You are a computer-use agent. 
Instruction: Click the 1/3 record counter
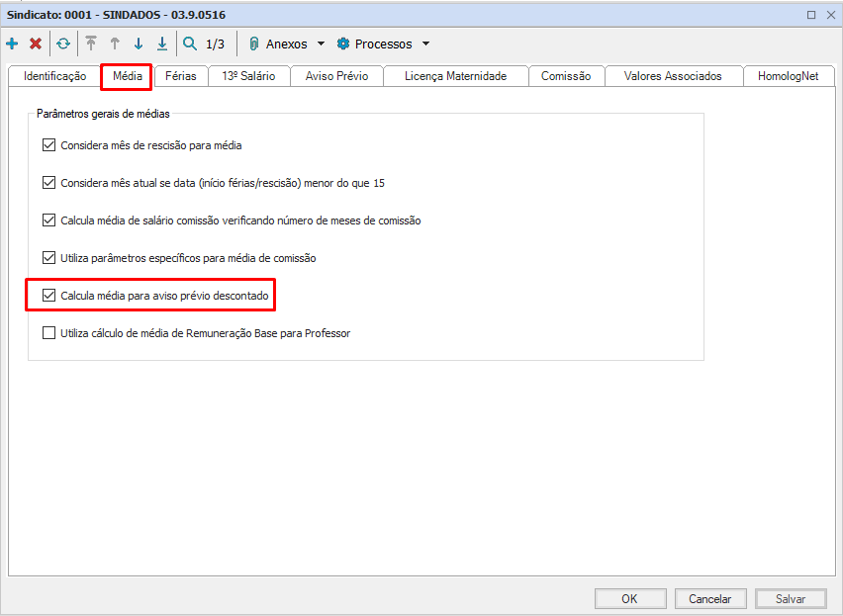click(x=215, y=44)
